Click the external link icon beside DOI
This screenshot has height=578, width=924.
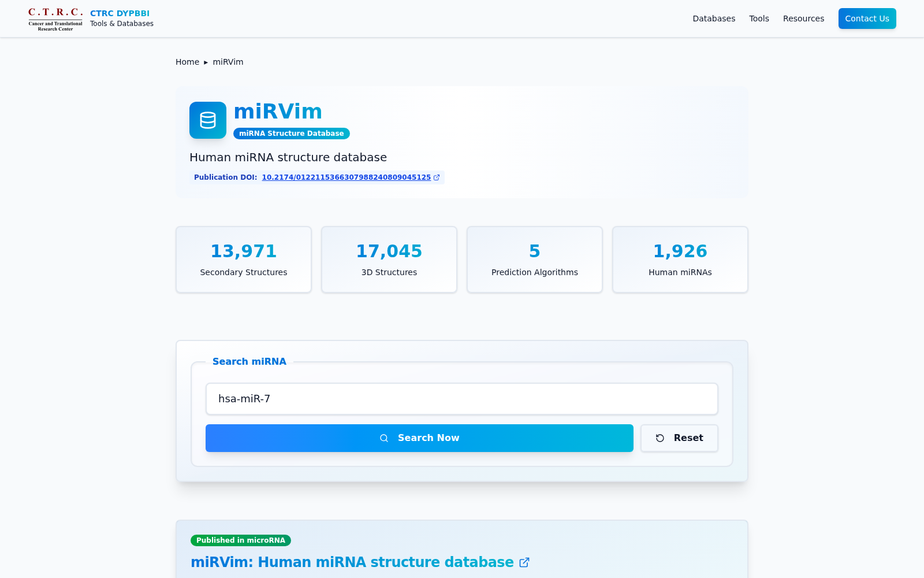coord(437,177)
